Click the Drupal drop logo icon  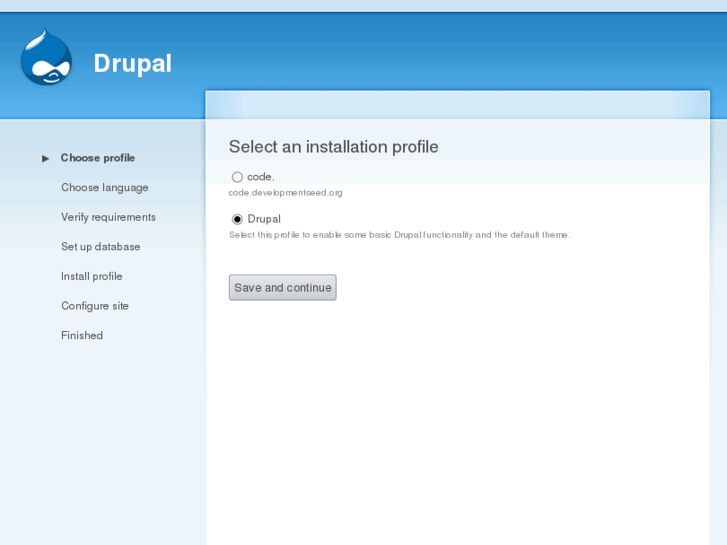pyautogui.click(x=46, y=57)
